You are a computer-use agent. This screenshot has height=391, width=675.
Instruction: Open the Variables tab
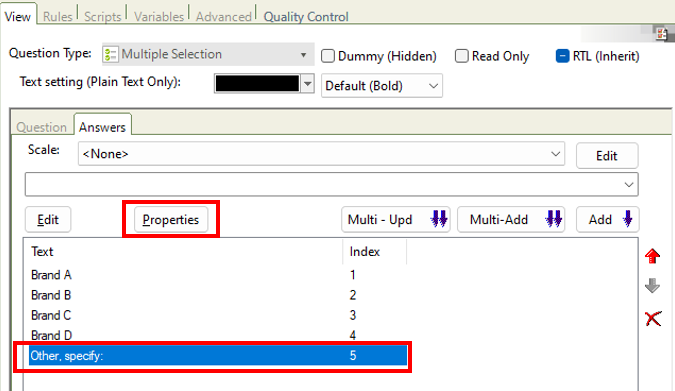[x=159, y=16]
